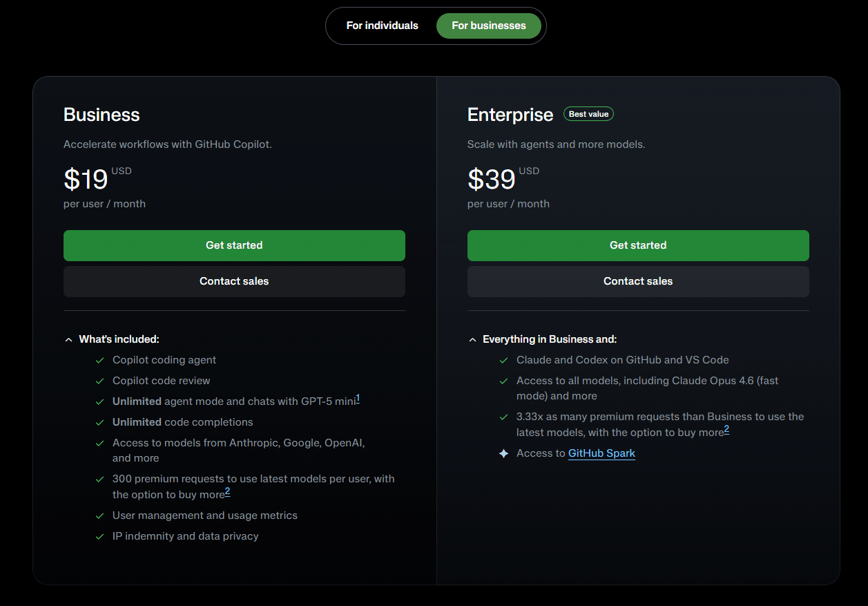The height and width of the screenshot is (606, 868).
Task: Click the checkmark beside Unlimited code completions
Action: pos(99,422)
